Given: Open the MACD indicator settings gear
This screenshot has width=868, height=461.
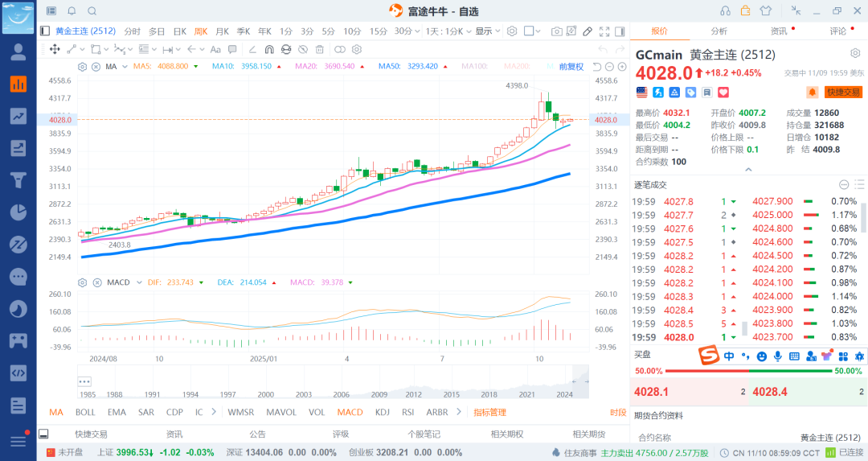Looking at the screenshot, I should point(83,282).
